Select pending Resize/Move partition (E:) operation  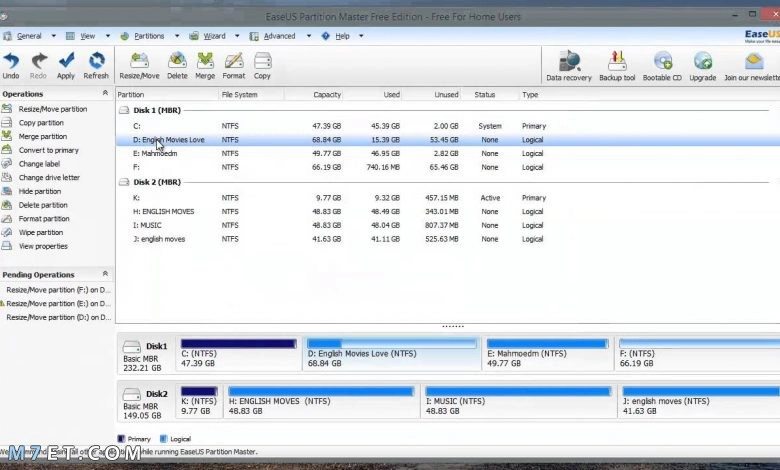58,303
